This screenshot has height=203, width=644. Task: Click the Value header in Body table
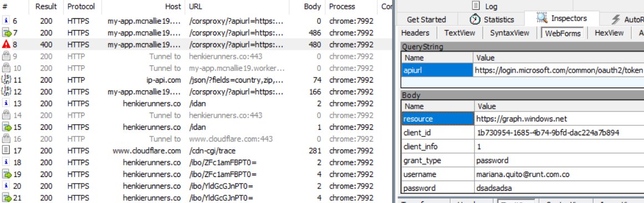coord(486,106)
